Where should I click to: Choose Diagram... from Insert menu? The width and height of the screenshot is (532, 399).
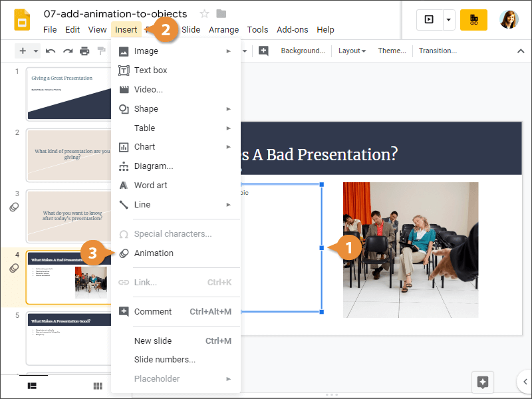pos(176,166)
